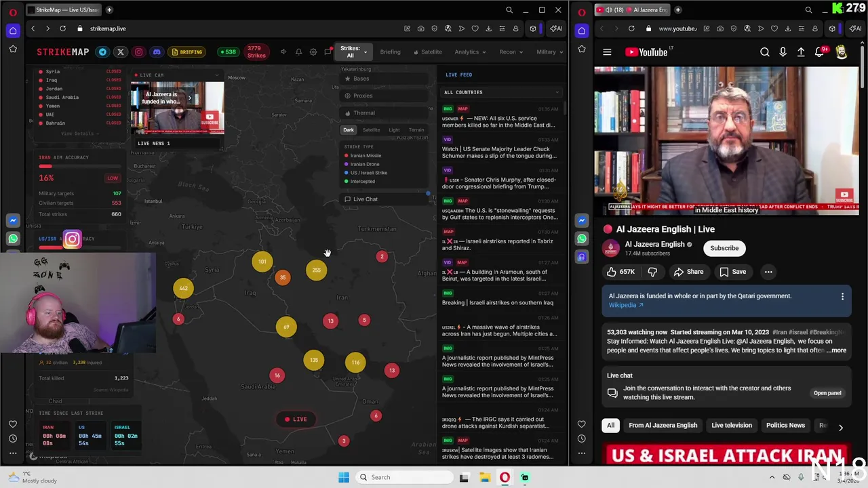Open YouTube notifications bell
868x488 pixels.
819,52
